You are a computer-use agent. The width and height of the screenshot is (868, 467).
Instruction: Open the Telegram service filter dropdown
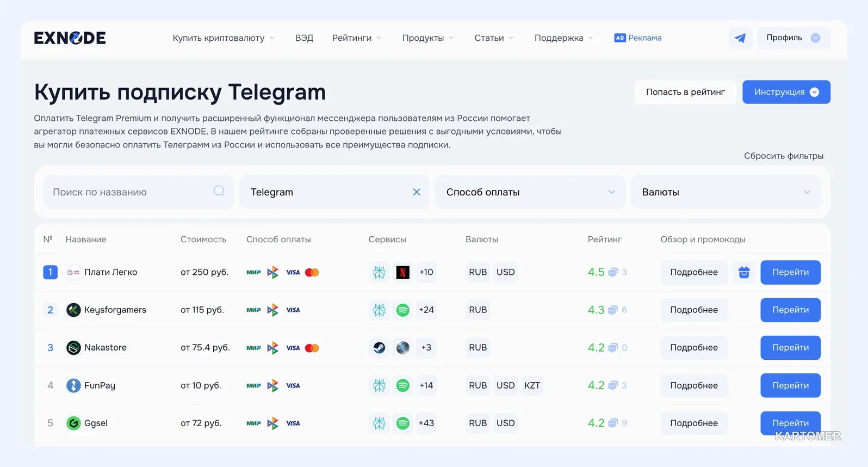coord(334,192)
